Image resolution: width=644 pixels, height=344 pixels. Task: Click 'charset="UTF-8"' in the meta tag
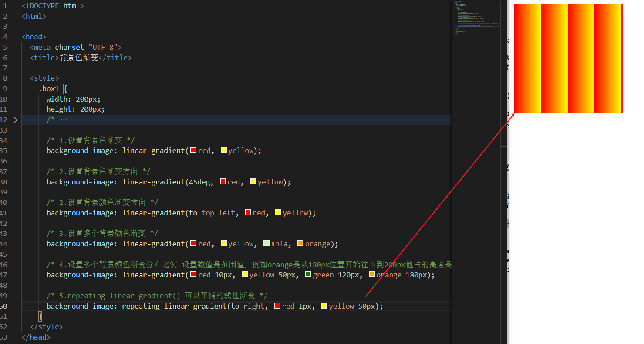86,47
